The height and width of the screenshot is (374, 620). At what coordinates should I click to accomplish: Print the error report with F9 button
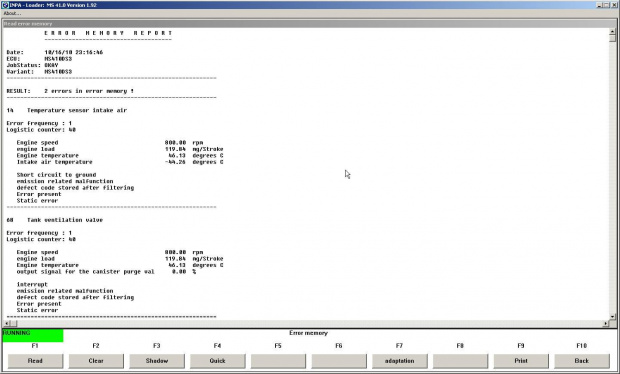521,361
